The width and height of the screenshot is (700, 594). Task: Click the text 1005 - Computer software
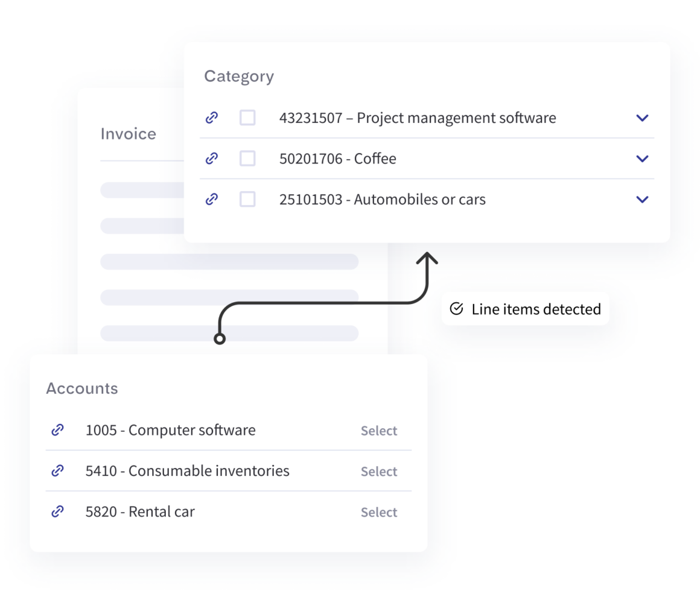171,430
